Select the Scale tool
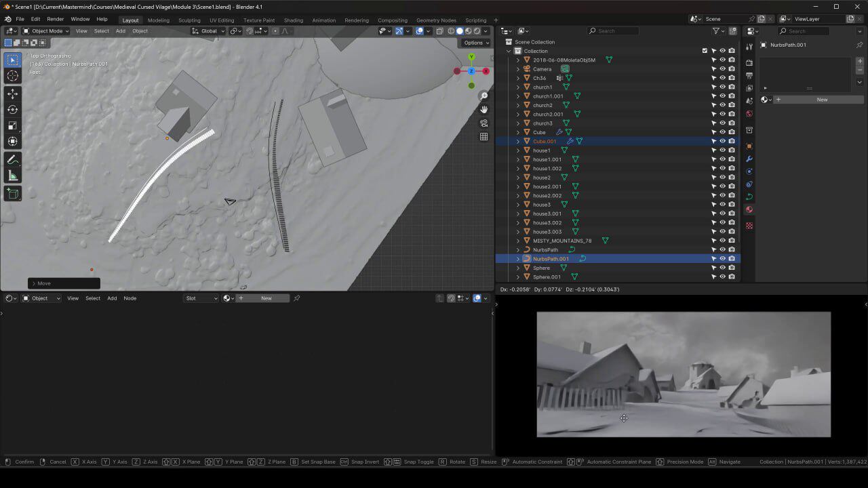The image size is (868, 488). [12, 125]
